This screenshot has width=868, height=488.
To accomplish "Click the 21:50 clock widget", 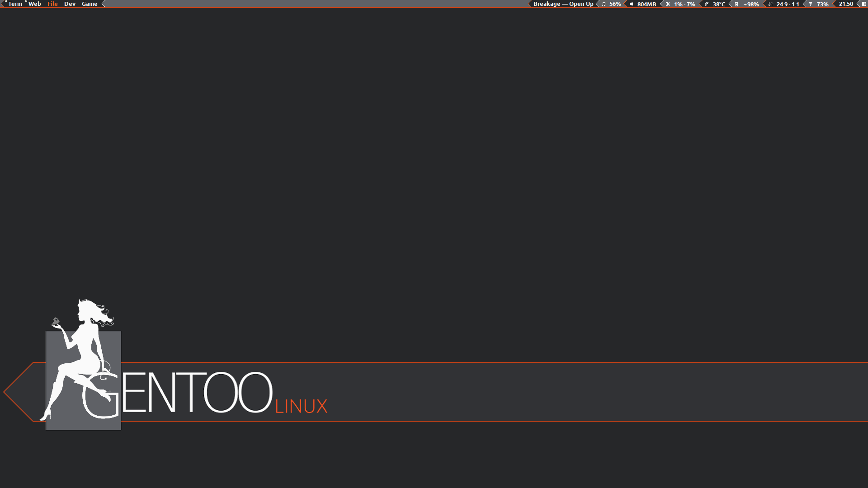I will pos(846,4).
